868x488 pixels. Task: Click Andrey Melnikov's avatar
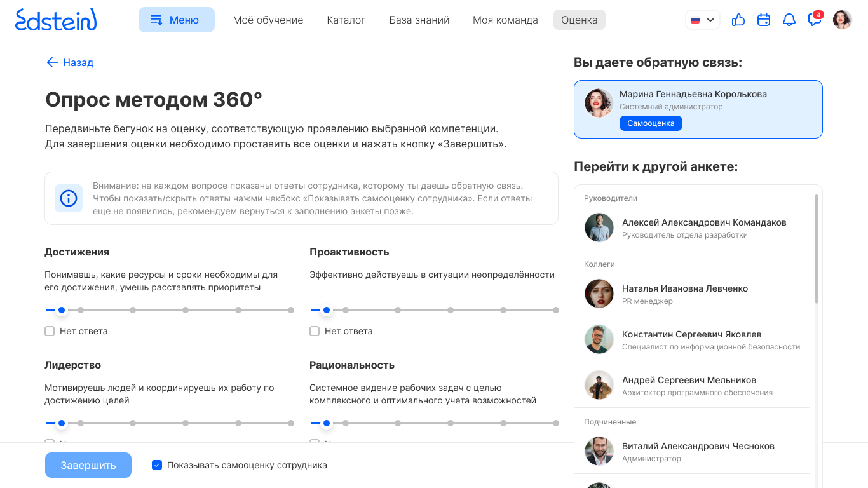(599, 385)
